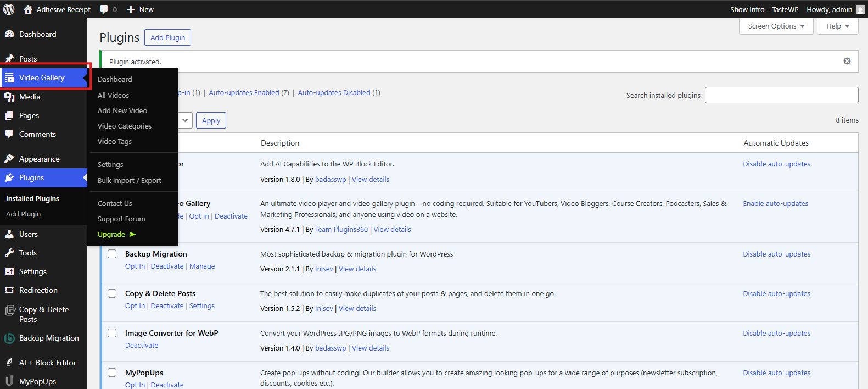Open Backup Migration sidebar icon
This screenshot has height=389, width=868.
[9, 338]
